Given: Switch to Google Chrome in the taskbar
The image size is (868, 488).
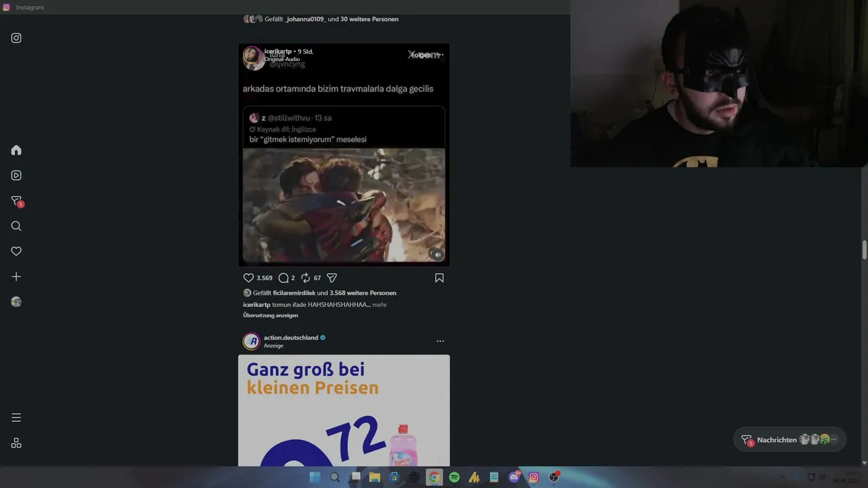Looking at the screenshot, I should point(435,477).
